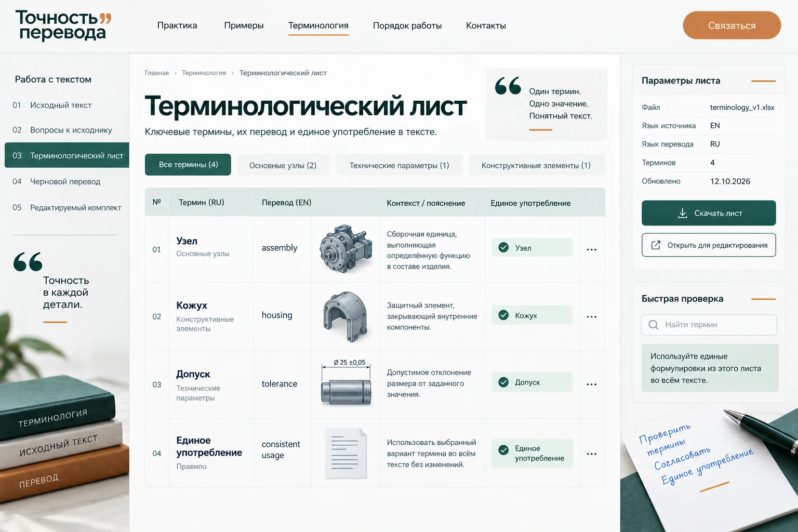This screenshot has width=798, height=532.
Task: Click the checkmark icon beside Кожух usage
Action: [503, 315]
